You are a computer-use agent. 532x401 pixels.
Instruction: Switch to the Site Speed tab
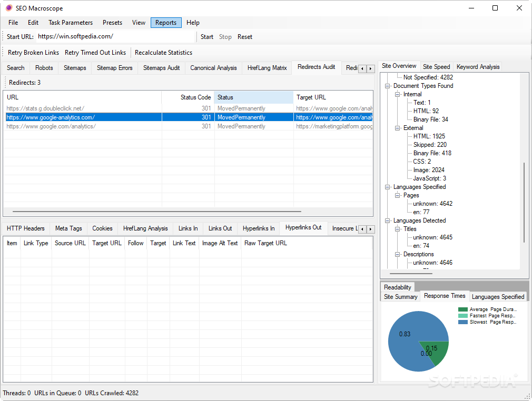click(436, 67)
